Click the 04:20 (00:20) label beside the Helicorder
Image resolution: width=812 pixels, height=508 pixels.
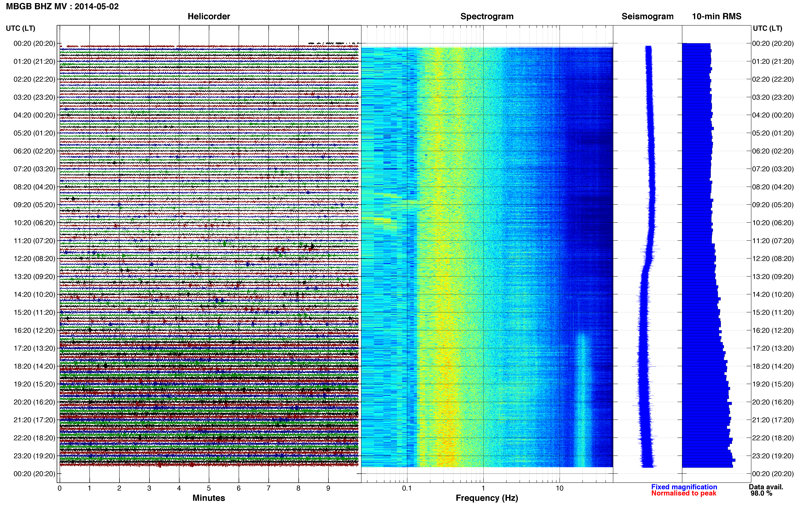pos(34,115)
